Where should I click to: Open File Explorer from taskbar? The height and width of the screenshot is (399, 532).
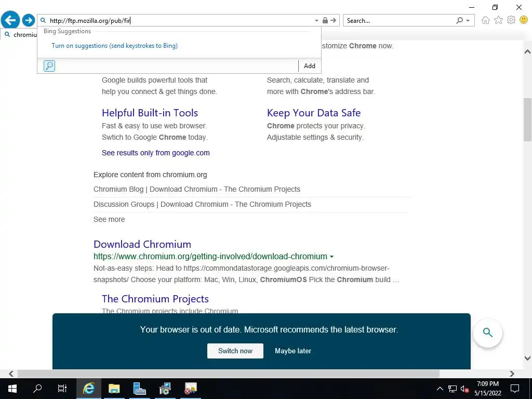(114, 389)
